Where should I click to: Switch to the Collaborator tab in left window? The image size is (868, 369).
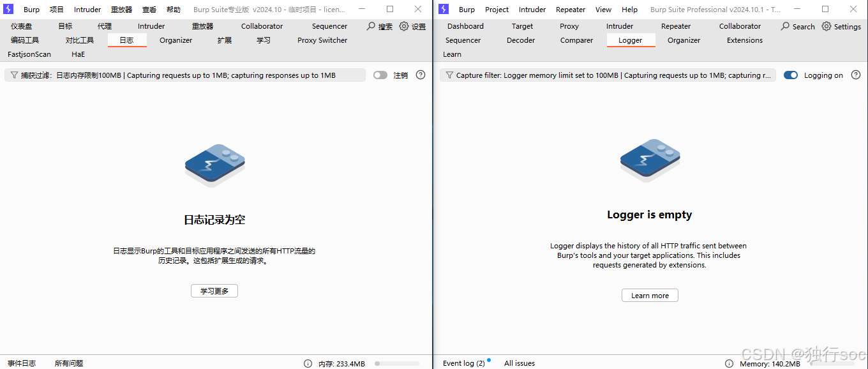click(x=262, y=26)
